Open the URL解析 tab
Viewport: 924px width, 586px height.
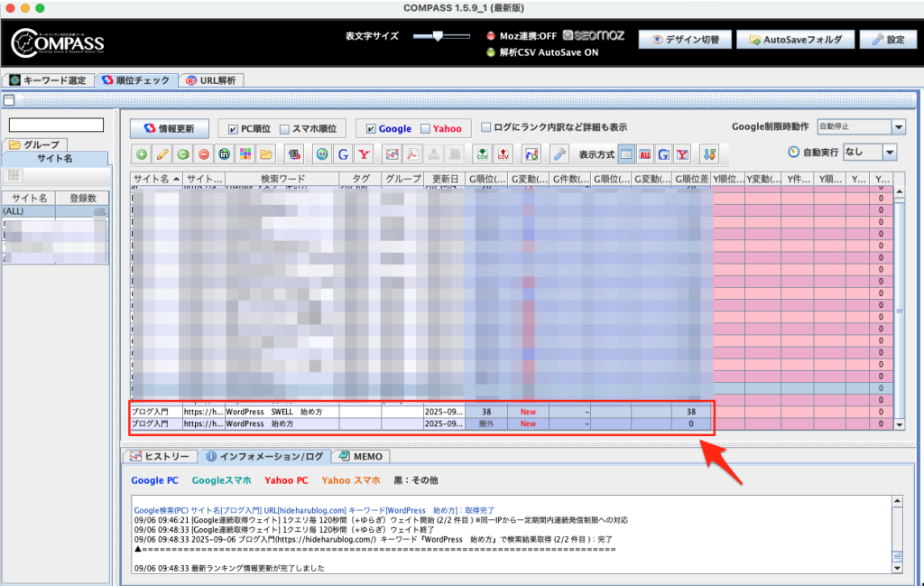[x=211, y=80]
